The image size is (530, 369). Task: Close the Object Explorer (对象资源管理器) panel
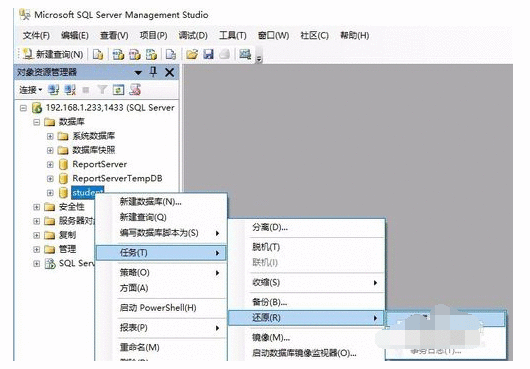169,72
